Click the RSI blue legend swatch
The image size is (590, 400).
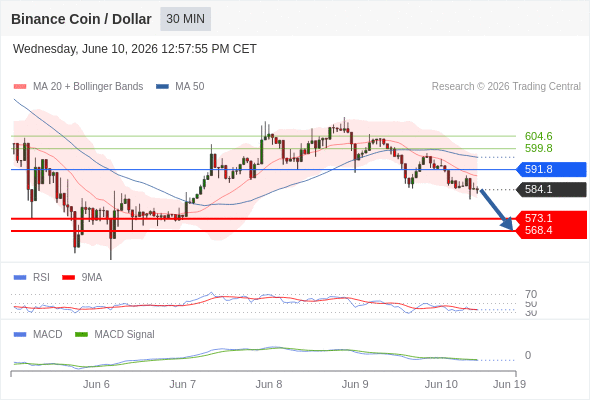pyautogui.click(x=20, y=278)
